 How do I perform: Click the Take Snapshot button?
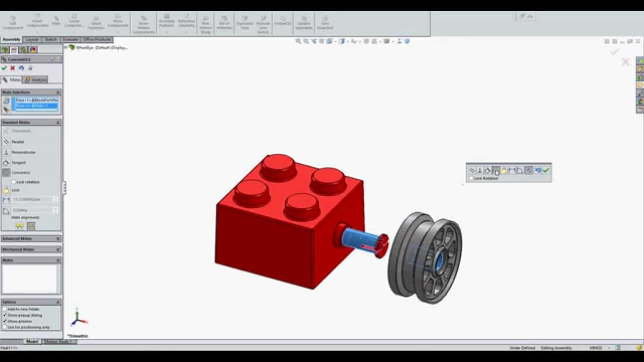[325, 23]
